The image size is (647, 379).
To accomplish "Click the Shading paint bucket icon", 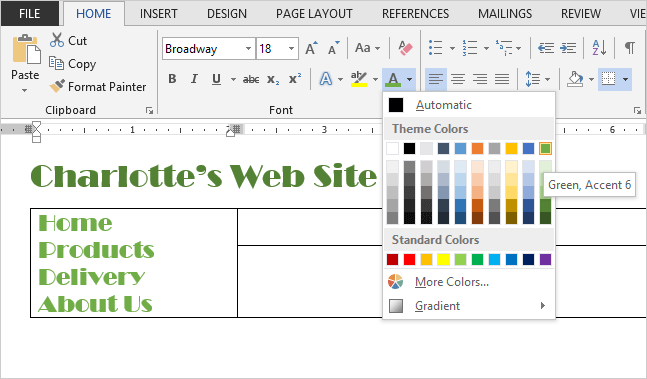I will [x=575, y=79].
